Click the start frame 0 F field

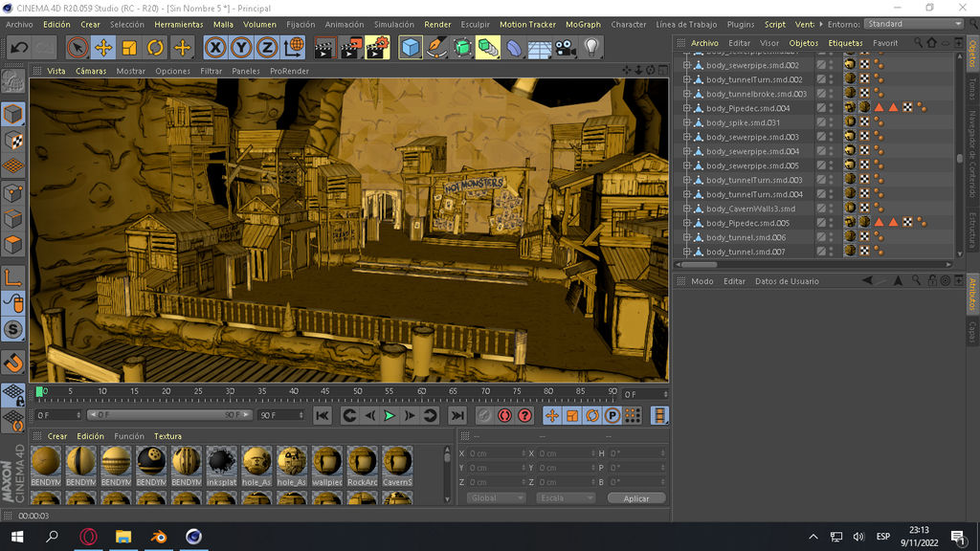pos(57,415)
